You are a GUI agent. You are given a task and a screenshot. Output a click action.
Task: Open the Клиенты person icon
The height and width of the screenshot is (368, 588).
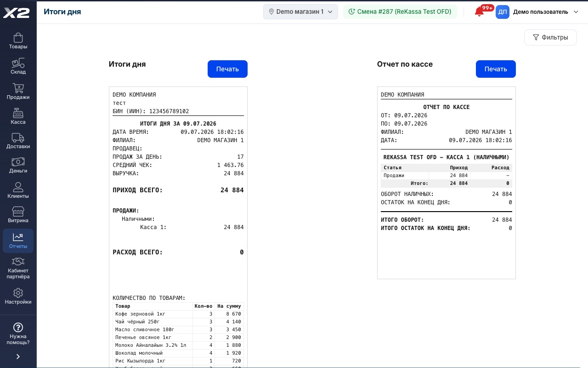coord(18,187)
